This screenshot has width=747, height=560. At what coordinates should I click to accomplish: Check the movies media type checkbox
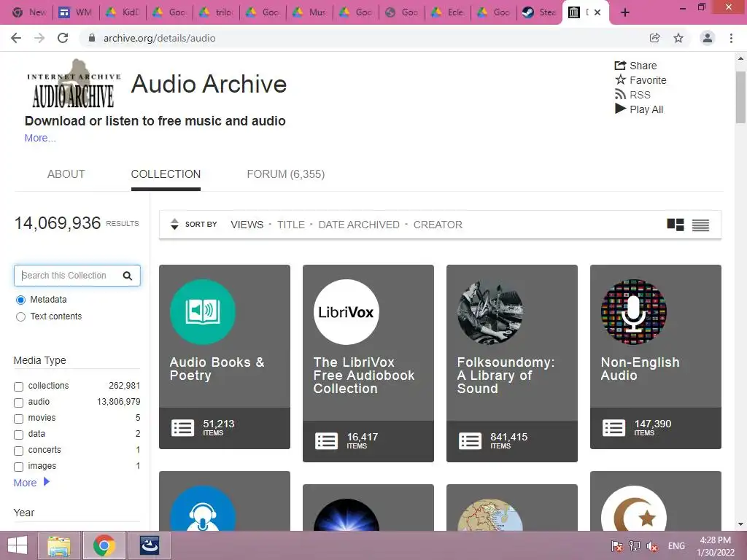[x=18, y=419]
